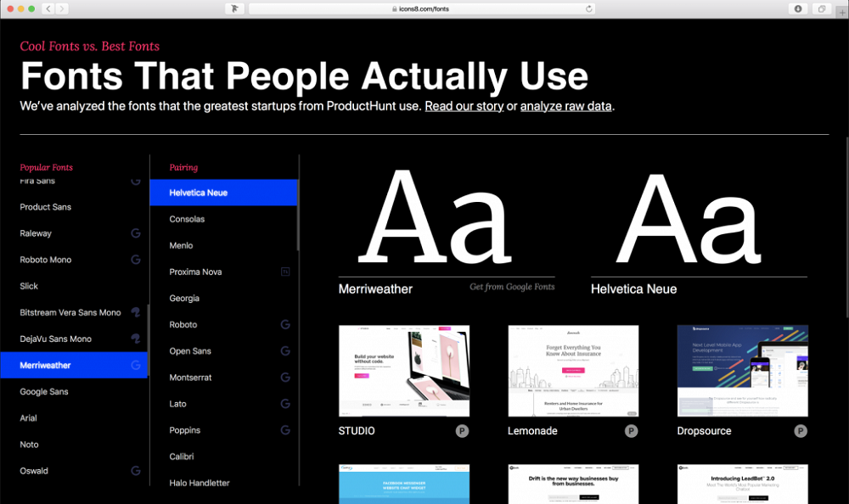Click the Google icon beside Roboto pairing
Viewport: 849px width, 504px height.
[x=285, y=325]
